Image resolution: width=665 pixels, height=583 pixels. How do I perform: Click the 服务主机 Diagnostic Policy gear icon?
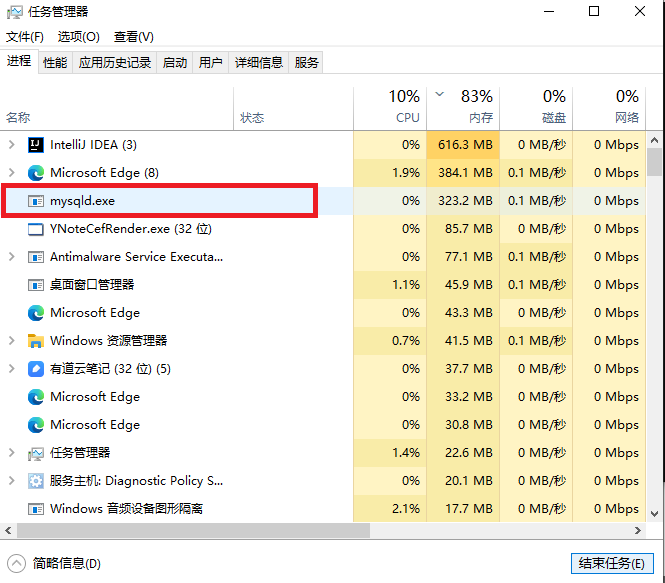coord(36,481)
